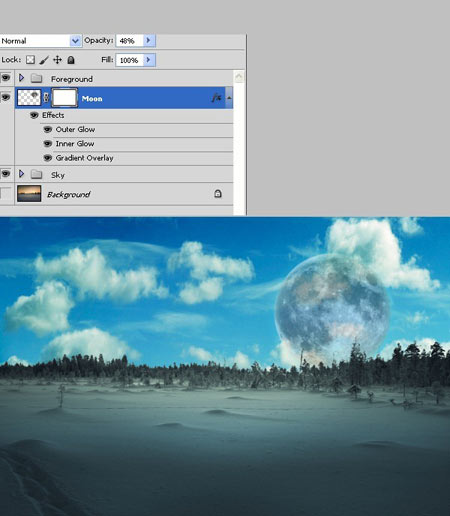The image size is (450, 516).
Task: Hide the Foreground group
Action: [6, 78]
